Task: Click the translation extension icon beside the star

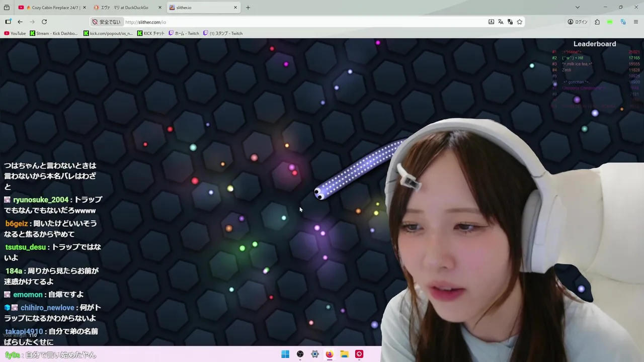Action: click(x=510, y=22)
